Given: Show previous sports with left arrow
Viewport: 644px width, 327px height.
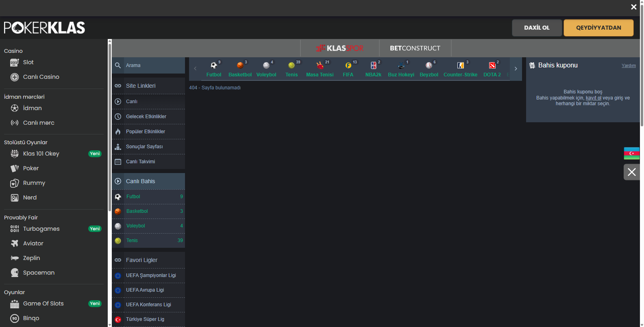Looking at the screenshot, I should [195, 69].
